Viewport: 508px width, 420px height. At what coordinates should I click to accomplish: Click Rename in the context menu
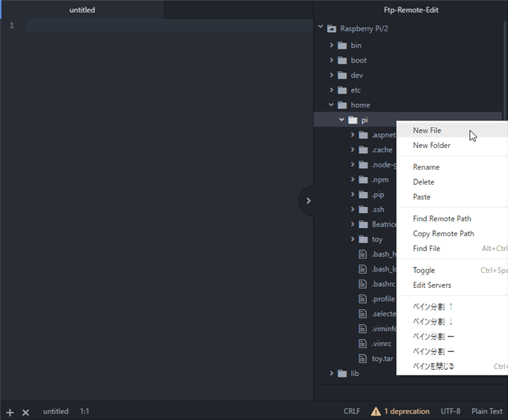(452, 167)
